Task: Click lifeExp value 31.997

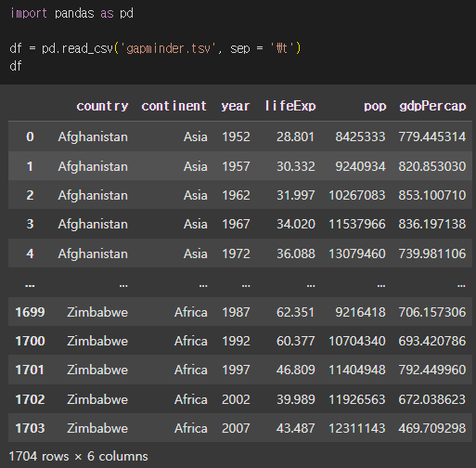Action: (x=296, y=195)
